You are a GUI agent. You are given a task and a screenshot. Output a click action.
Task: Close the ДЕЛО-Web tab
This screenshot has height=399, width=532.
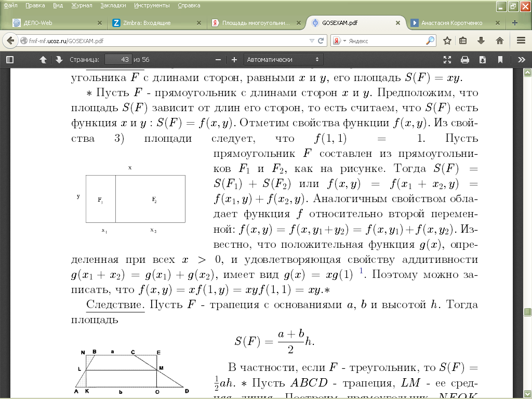coord(100,23)
